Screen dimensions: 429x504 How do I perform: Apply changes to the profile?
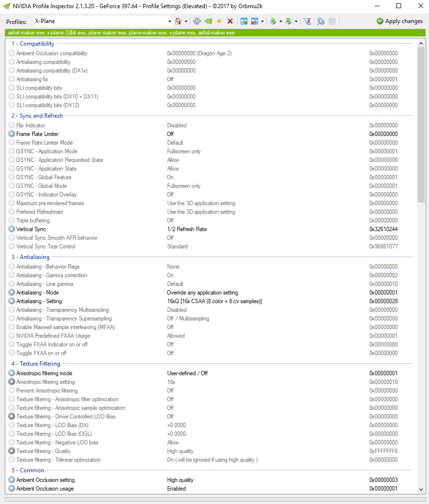(400, 21)
